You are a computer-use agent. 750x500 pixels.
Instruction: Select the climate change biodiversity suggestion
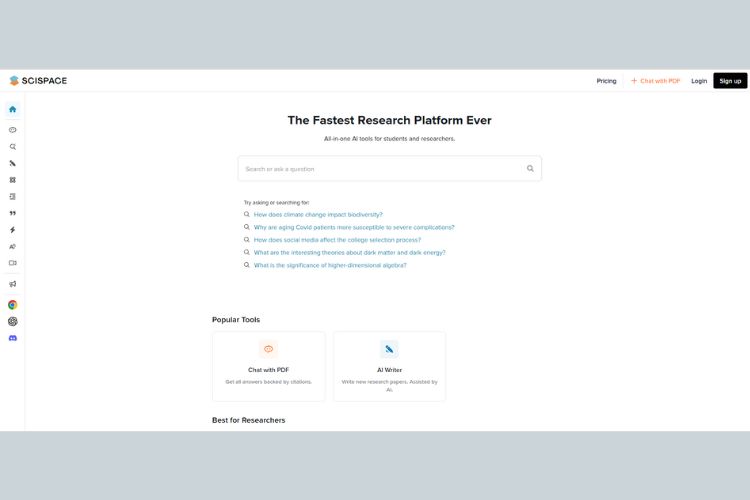pos(318,214)
